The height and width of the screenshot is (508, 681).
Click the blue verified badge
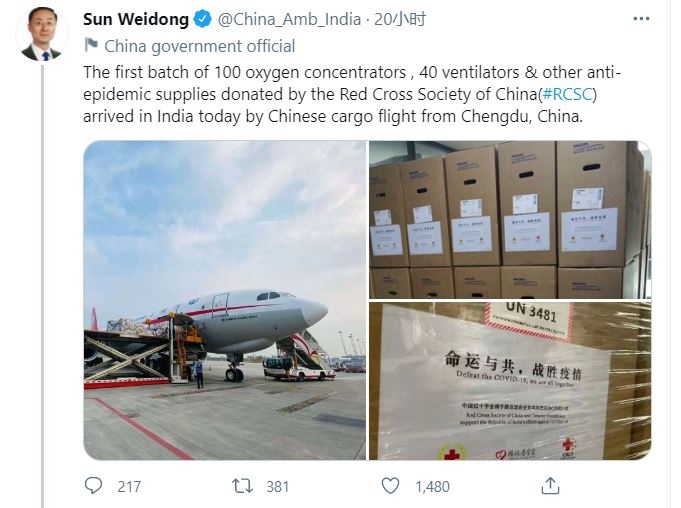tap(202, 19)
